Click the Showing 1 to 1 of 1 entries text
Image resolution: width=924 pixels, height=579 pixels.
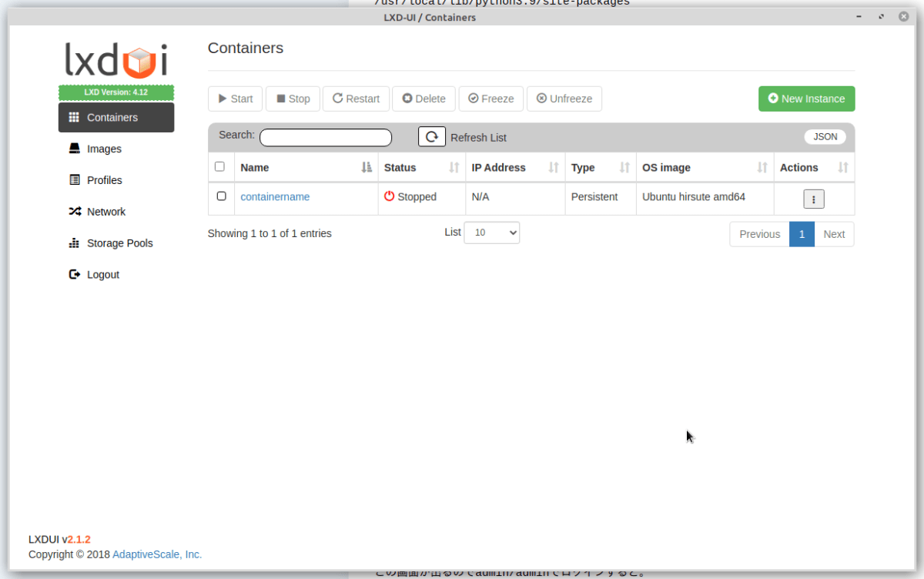(269, 233)
